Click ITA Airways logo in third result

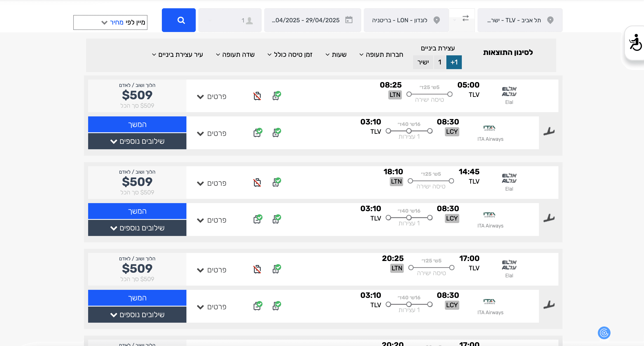coord(489,302)
